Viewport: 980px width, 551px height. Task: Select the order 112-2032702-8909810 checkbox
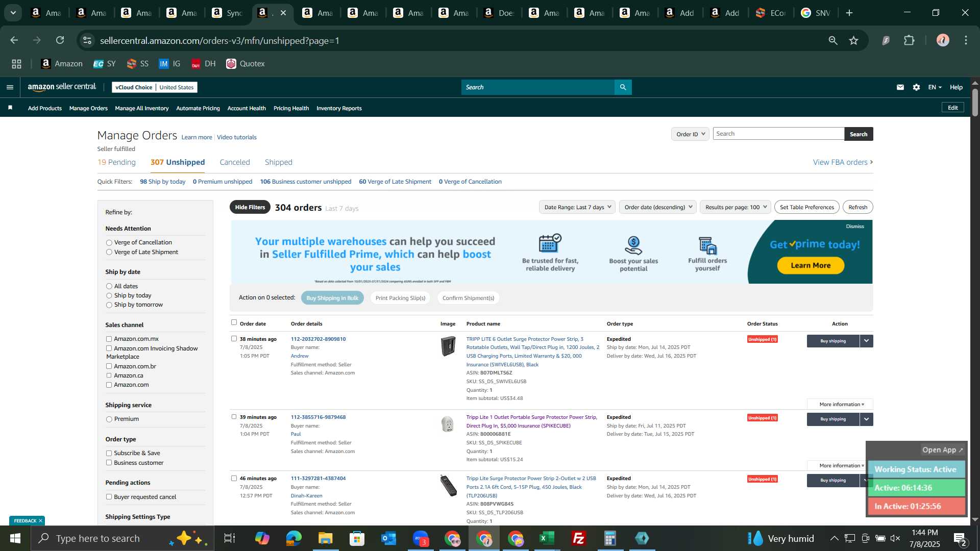(x=234, y=338)
